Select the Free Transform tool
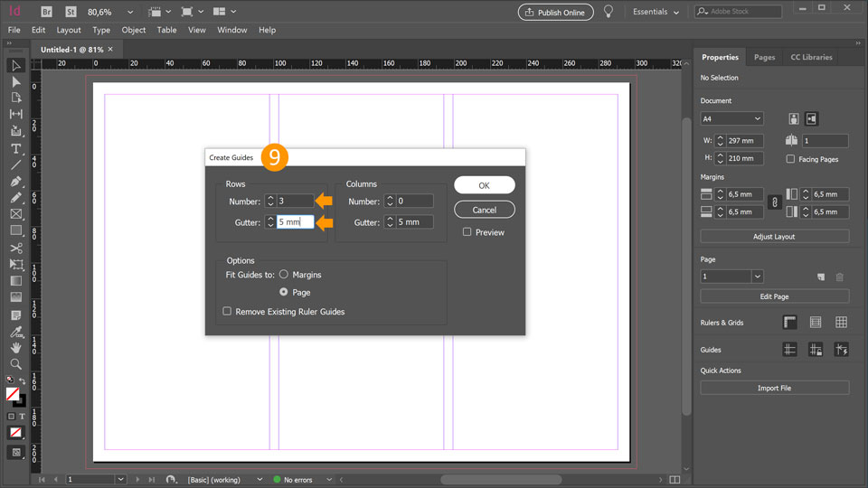 click(16, 265)
